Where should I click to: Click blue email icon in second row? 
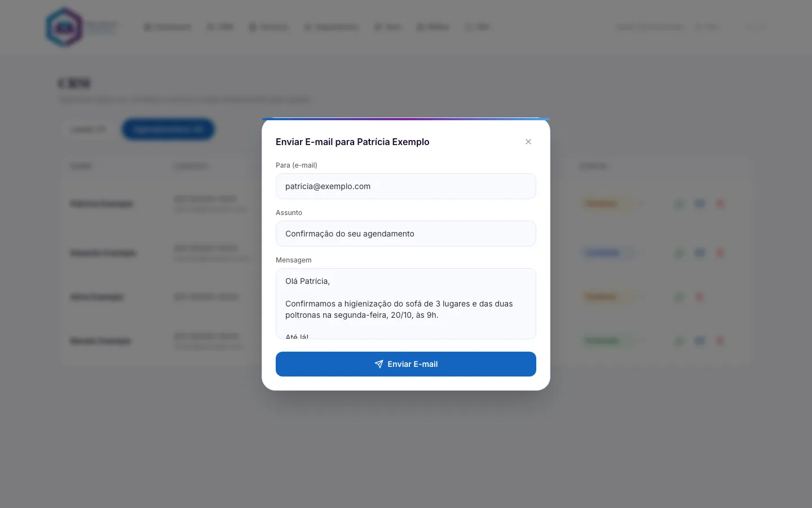click(x=700, y=253)
